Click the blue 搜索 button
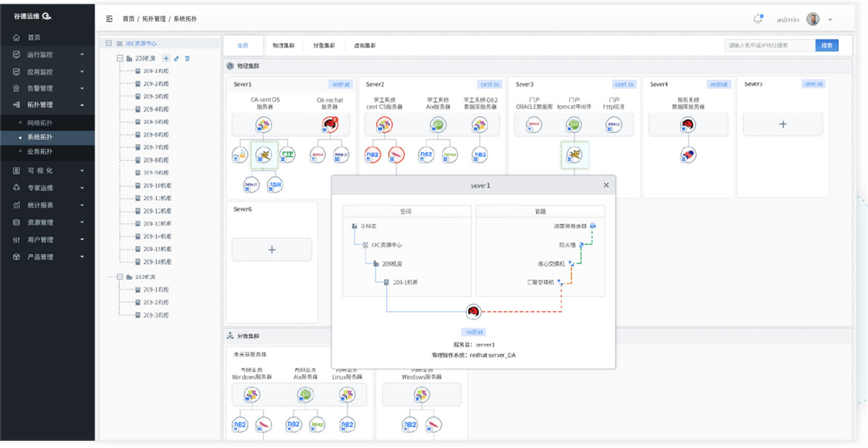This screenshot has width=868, height=448. pos(827,45)
